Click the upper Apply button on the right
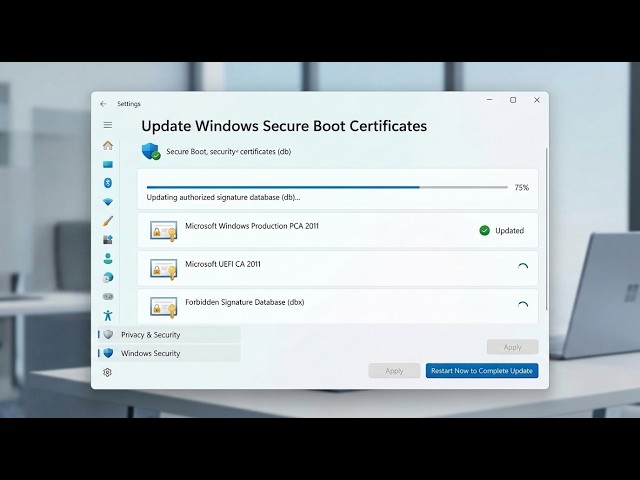 [x=513, y=347]
